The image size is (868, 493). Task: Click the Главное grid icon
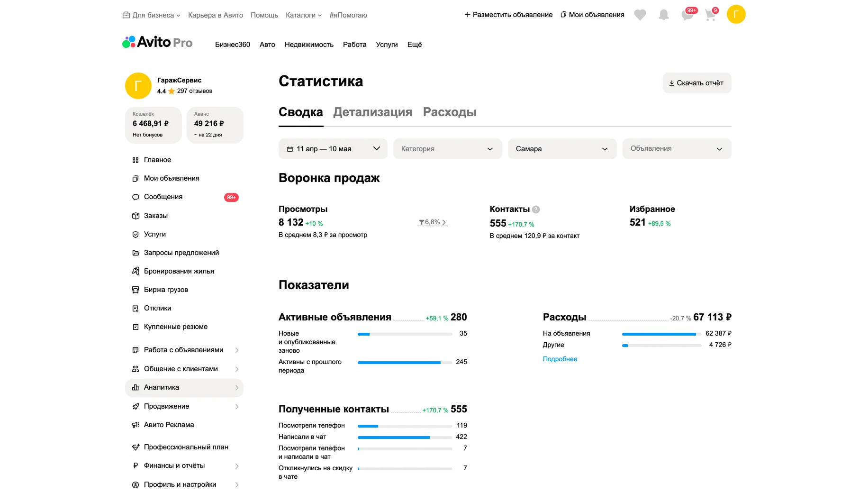[136, 160]
